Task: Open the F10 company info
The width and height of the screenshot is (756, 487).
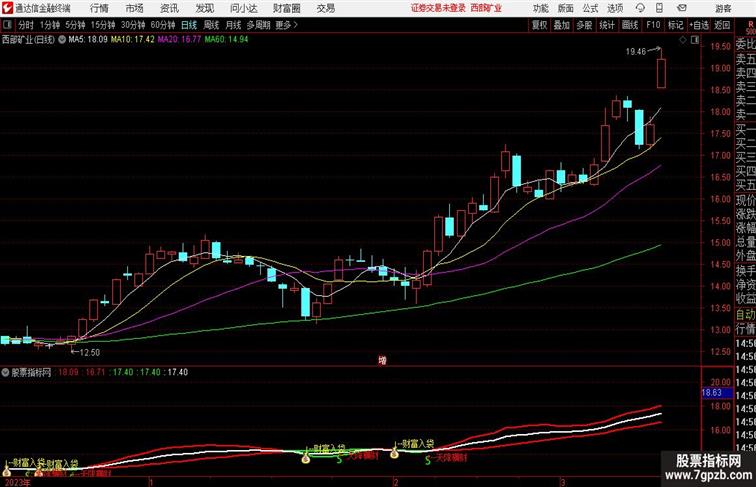Action: tap(653, 25)
